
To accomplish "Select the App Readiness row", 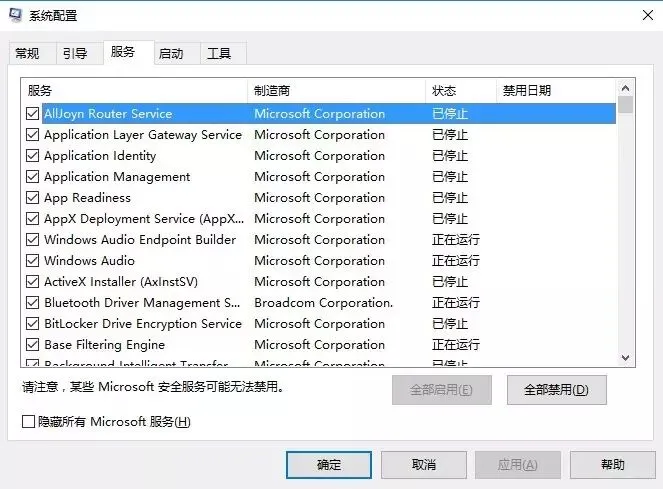I will click(x=320, y=198).
